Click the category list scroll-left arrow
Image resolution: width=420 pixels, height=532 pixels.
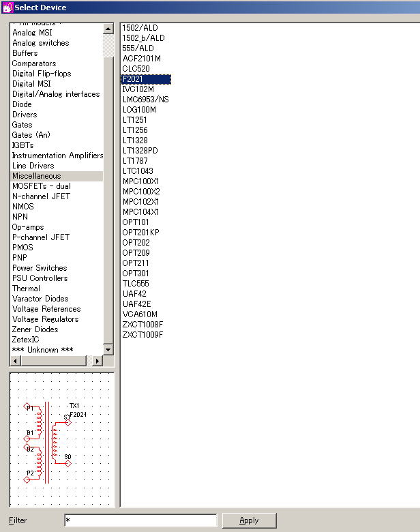(x=16, y=361)
